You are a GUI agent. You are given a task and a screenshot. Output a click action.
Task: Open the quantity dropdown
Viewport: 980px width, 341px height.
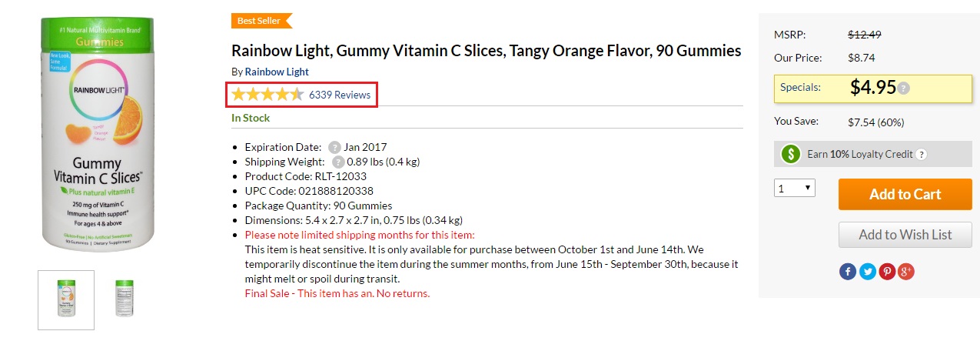coord(795,188)
